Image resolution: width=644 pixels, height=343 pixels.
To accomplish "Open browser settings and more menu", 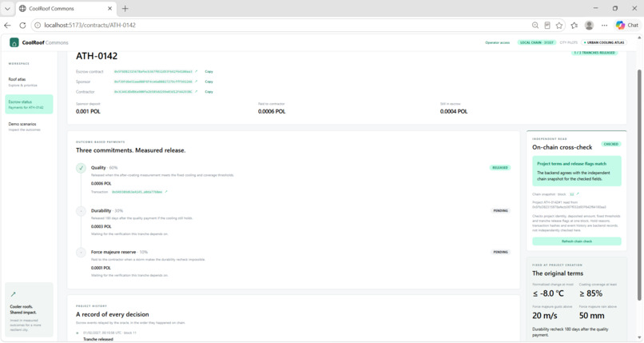I will coord(604,25).
